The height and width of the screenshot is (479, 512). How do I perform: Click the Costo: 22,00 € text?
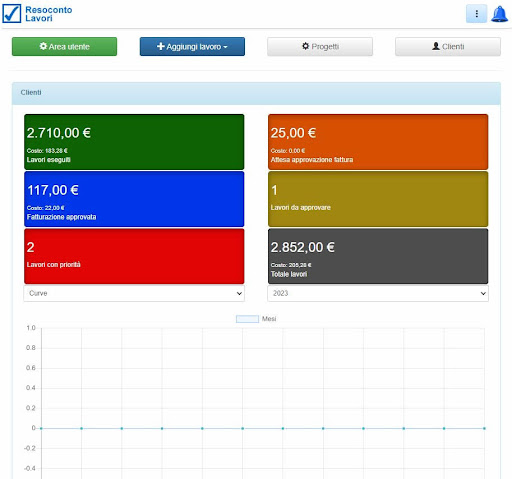45,208
